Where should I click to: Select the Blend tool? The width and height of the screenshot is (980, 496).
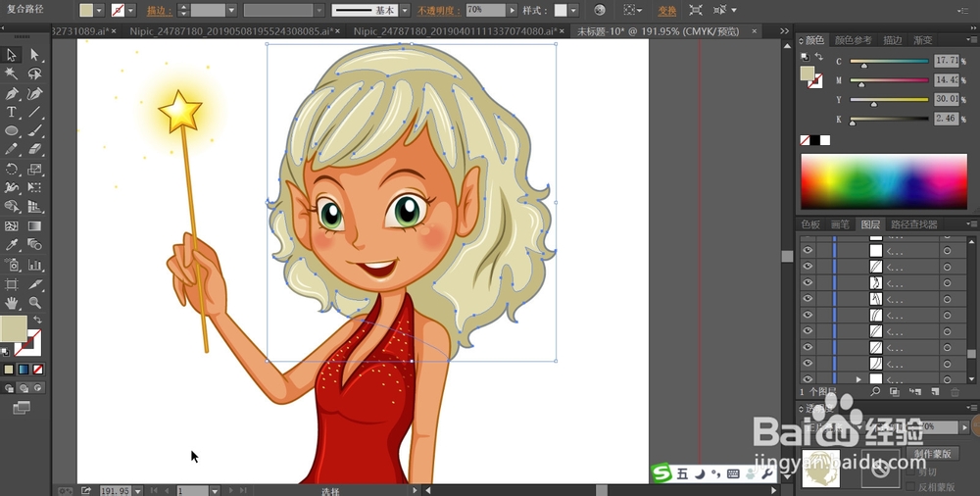coord(34,245)
